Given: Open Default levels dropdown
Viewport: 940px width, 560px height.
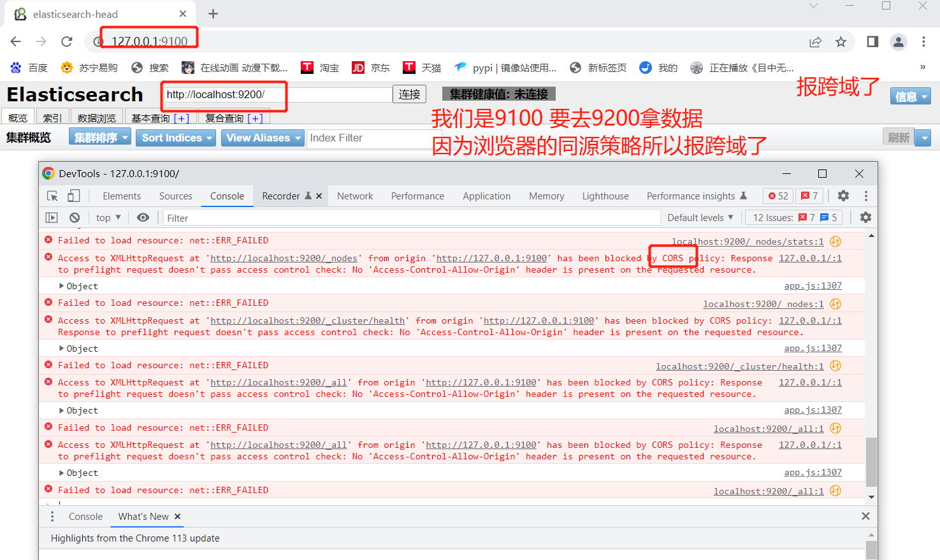Looking at the screenshot, I should pos(700,218).
